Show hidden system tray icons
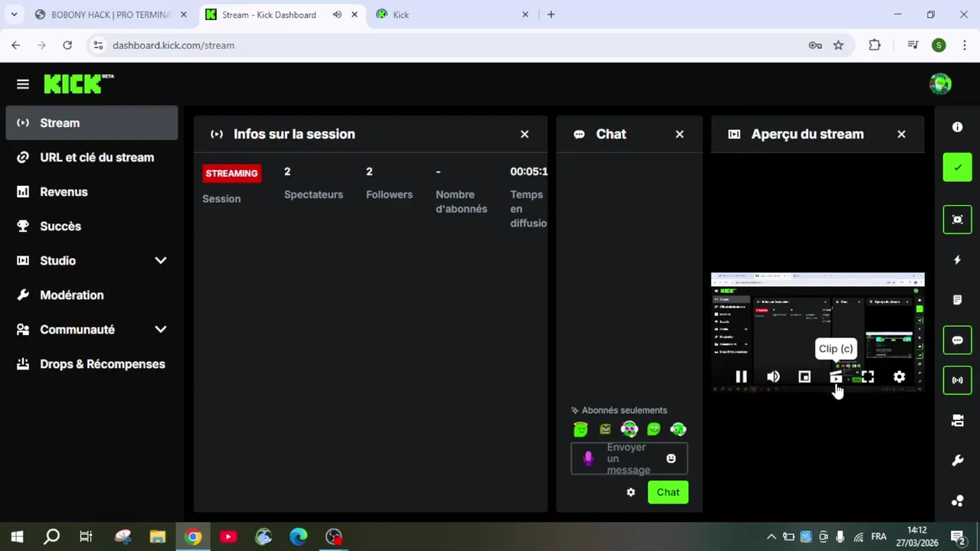The image size is (980, 551). 771,536
